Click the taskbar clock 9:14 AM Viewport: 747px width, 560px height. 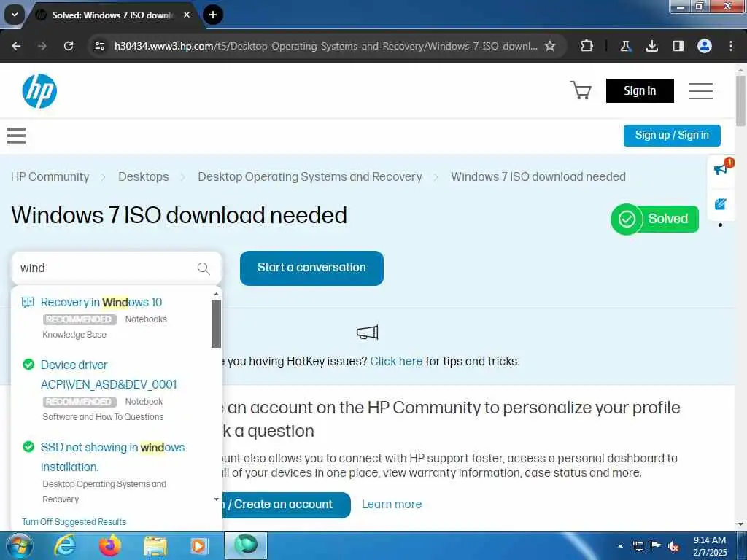709,545
